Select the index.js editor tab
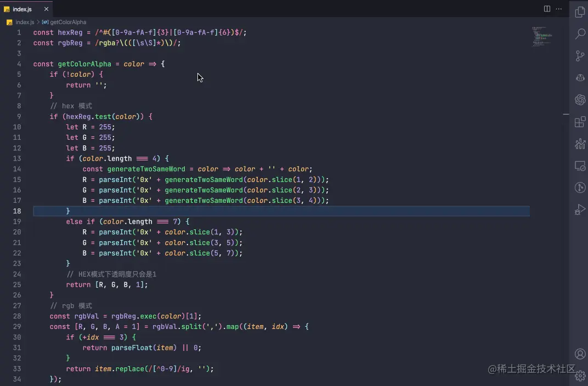Image resolution: width=588 pixels, height=386 pixels. (26, 9)
